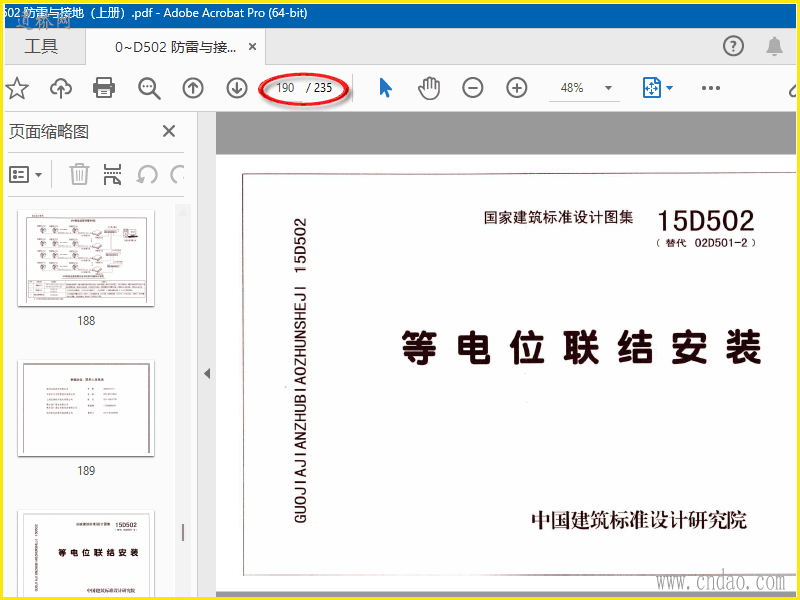The height and width of the screenshot is (600, 800).
Task: Switch to the 工具 tab
Action: [41, 46]
